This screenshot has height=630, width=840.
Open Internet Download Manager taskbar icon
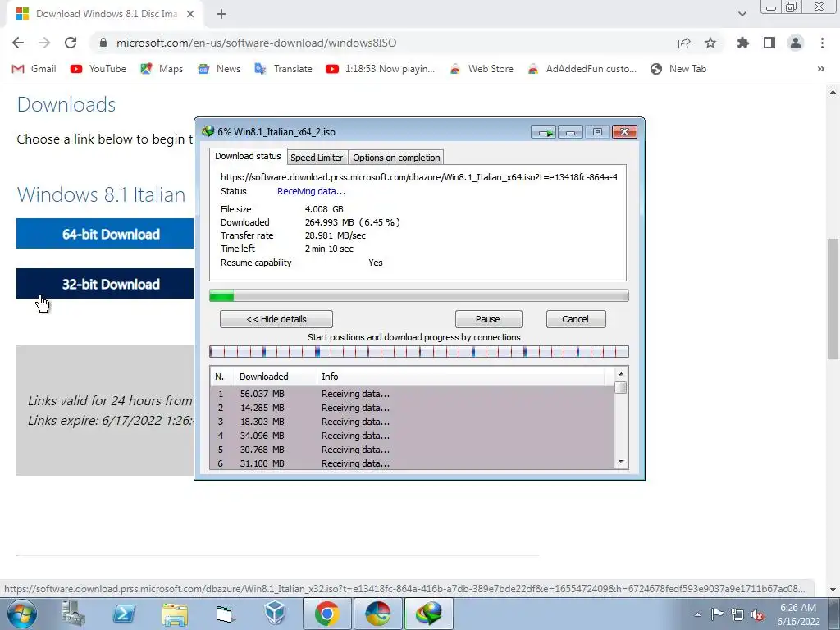tap(428, 614)
